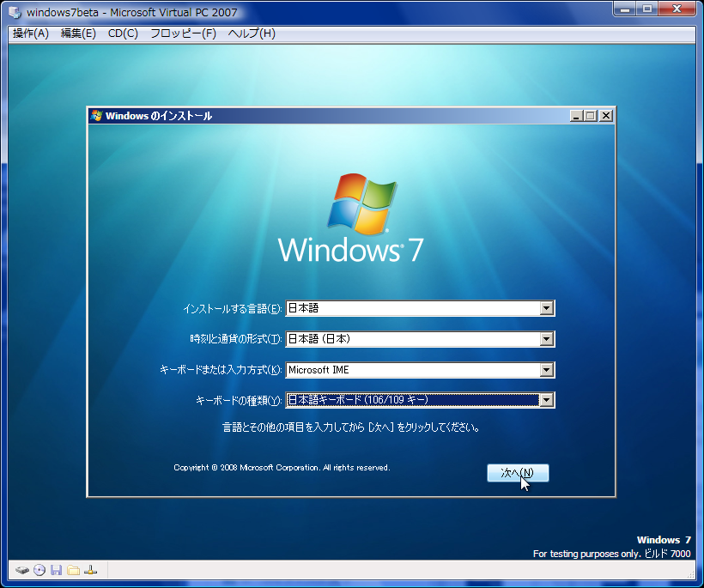Click the Microsoft copyright notice text
Screen dimensions: 704x588
tap(282, 468)
